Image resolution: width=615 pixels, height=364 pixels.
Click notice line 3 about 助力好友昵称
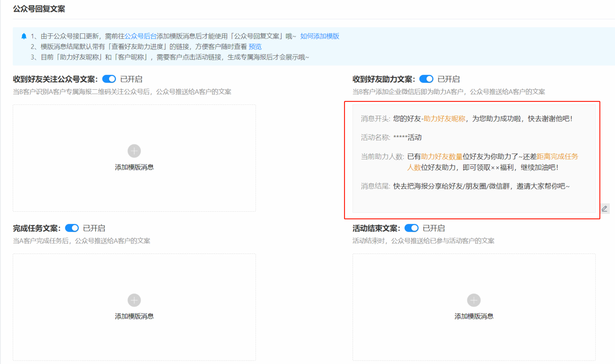[x=170, y=57]
